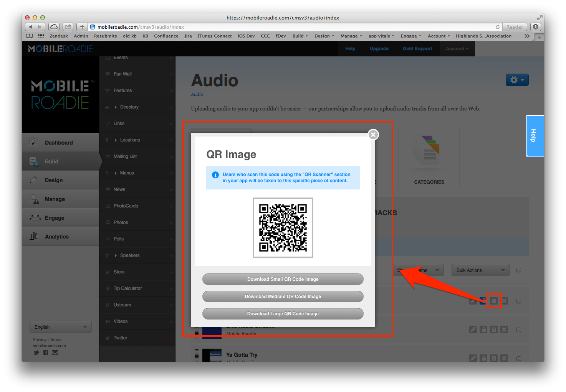This screenshot has width=566, height=392.
Task: Click the lock icon on Live Radio Stream row
Action: click(x=483, y=329)
